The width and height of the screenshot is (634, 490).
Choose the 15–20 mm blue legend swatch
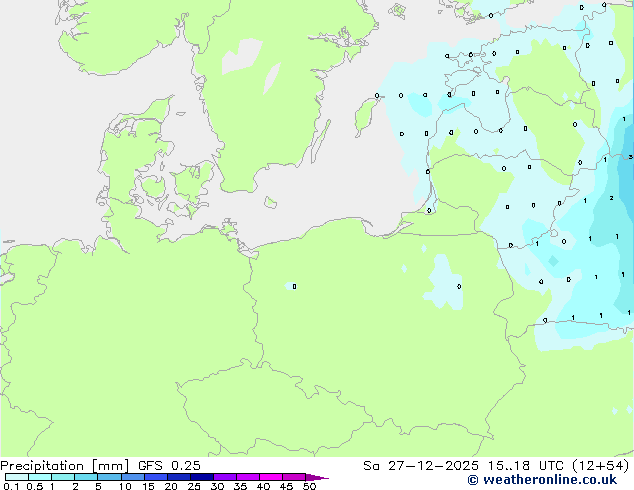click(155, 477)
